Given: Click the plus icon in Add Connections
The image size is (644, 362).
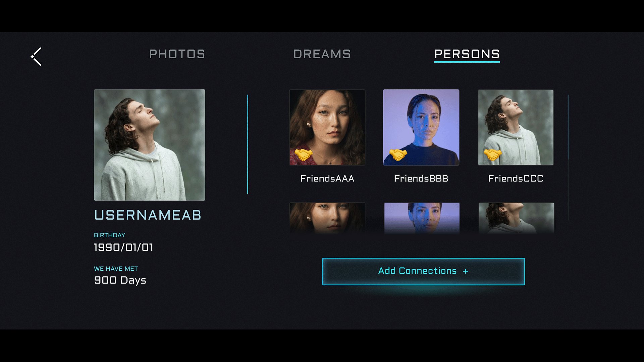Looking at the screenshot, I should 466,271.
